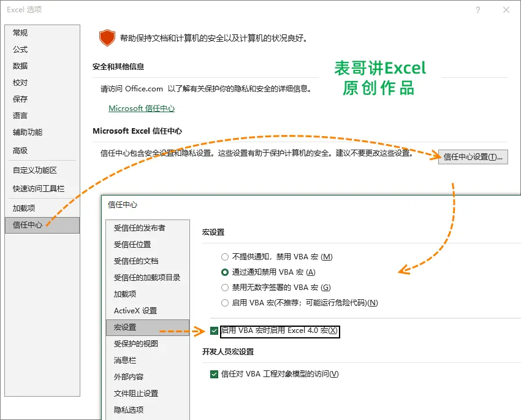Screen dimensions: 521x420
Task: Click the 信任中心设置(T)... button
Action: pos(473,157)
